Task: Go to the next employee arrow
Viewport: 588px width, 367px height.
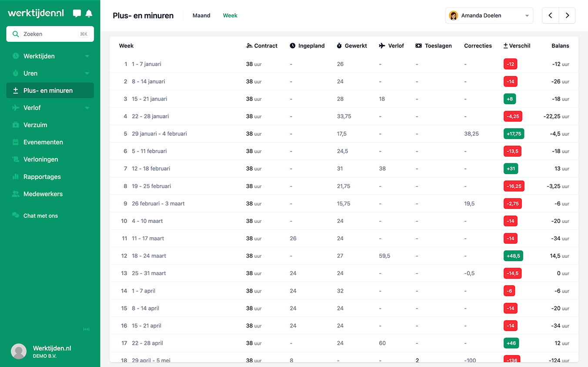Action: [x=567, y=16]
